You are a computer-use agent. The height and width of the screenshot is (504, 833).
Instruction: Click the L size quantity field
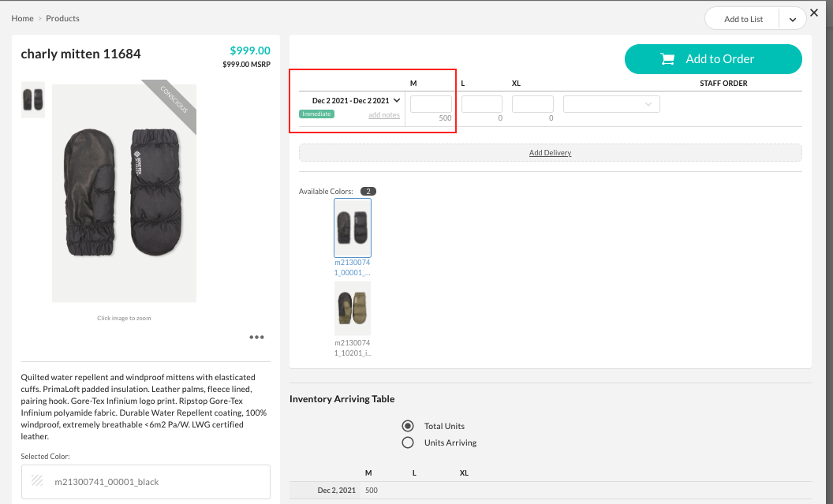[x=482, y=104]
